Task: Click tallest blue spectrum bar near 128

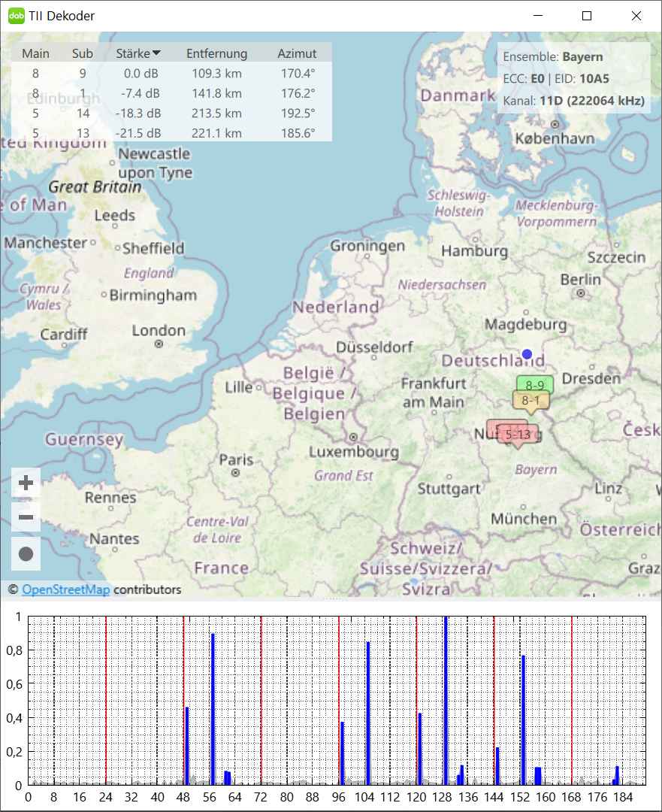Action: pyautogui.click(x=446, y=699)
